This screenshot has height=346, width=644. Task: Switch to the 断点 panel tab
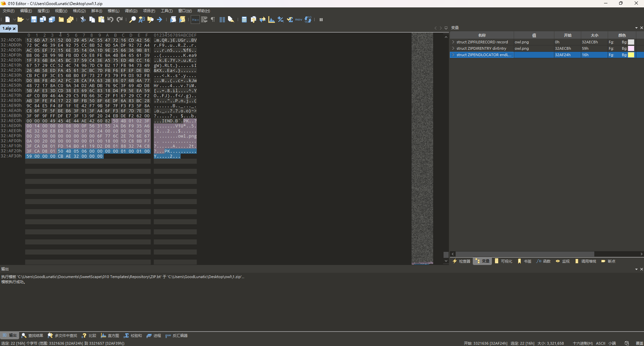[608, 261]
